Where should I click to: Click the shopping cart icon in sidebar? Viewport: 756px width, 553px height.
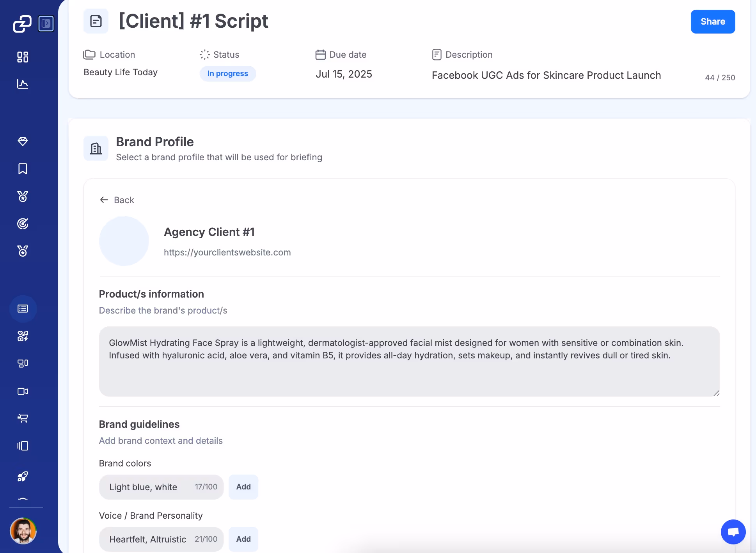[x=23, y=418]
